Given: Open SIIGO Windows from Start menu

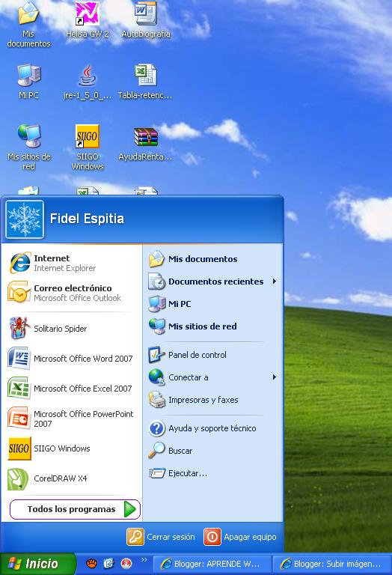Looking at the screenshot, I should [71, 448].
